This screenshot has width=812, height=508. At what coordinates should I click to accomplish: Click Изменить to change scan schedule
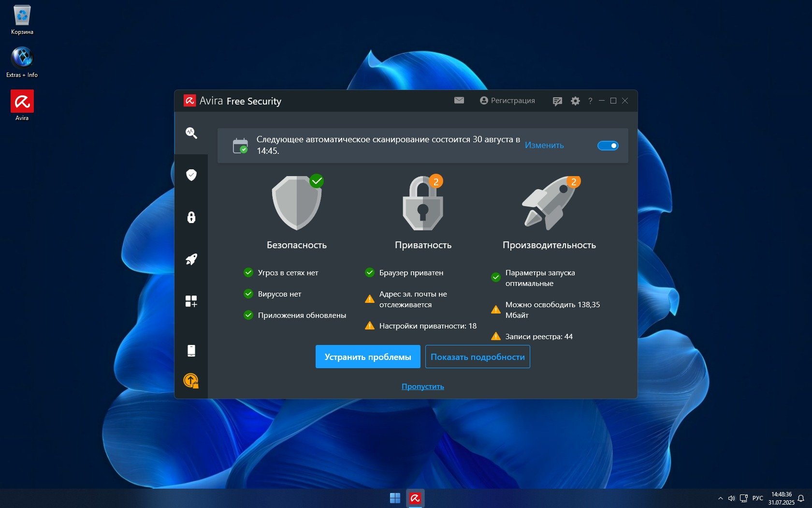544,145
